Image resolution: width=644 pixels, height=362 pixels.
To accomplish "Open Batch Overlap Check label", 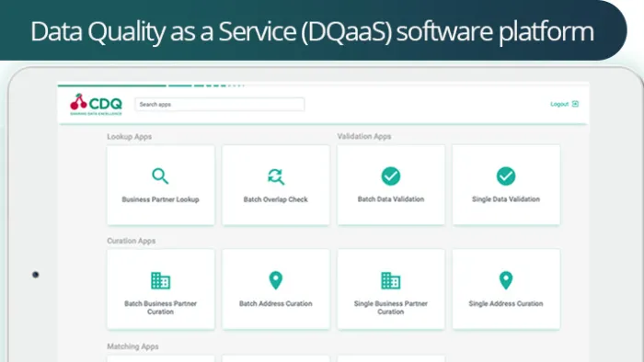I will pos(276,199).
